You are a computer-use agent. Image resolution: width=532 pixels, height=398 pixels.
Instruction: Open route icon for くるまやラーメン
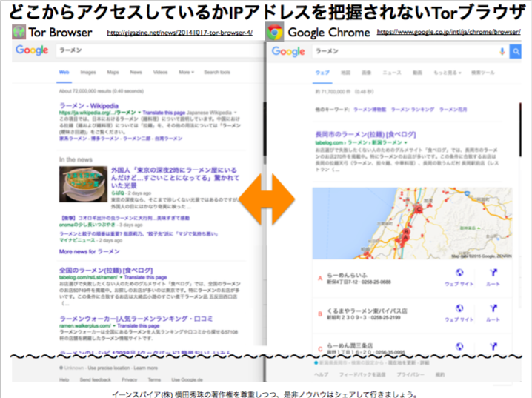pos(493,308)
